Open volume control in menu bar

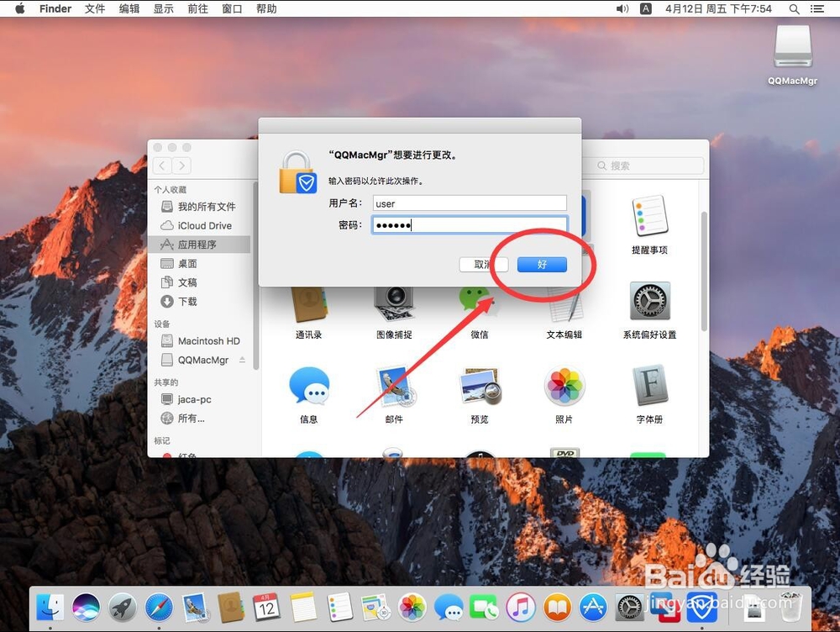click(622, 8)
